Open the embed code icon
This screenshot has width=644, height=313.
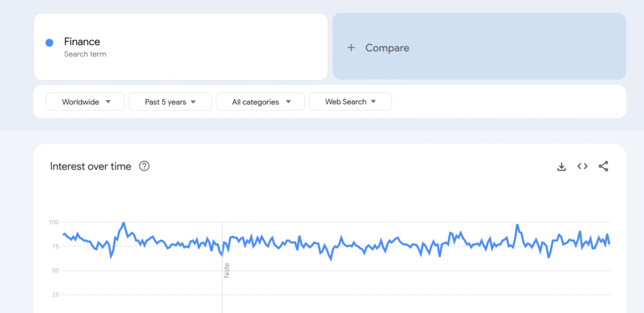click(x=582, y=166)
